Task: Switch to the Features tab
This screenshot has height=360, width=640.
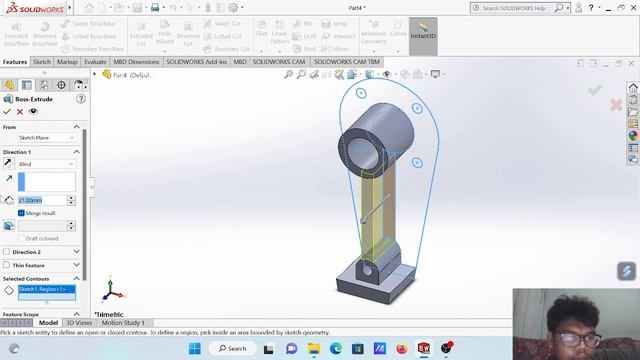Action: 15,62
